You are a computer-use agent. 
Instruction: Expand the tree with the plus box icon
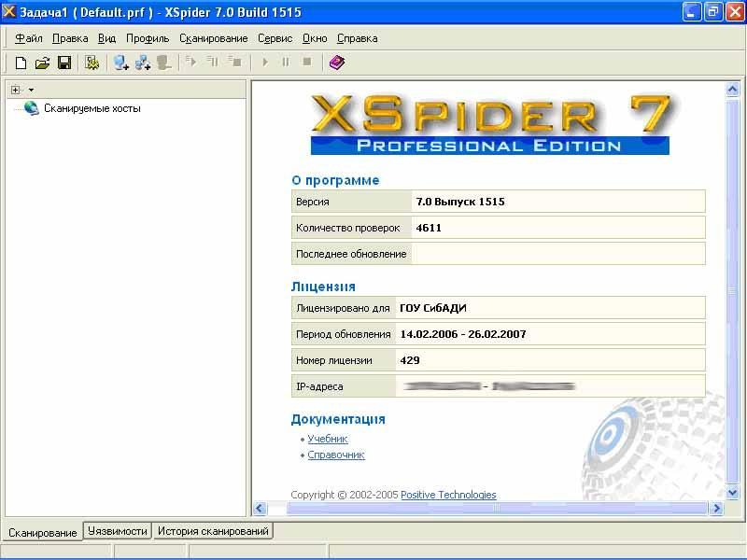coord(16,90)
